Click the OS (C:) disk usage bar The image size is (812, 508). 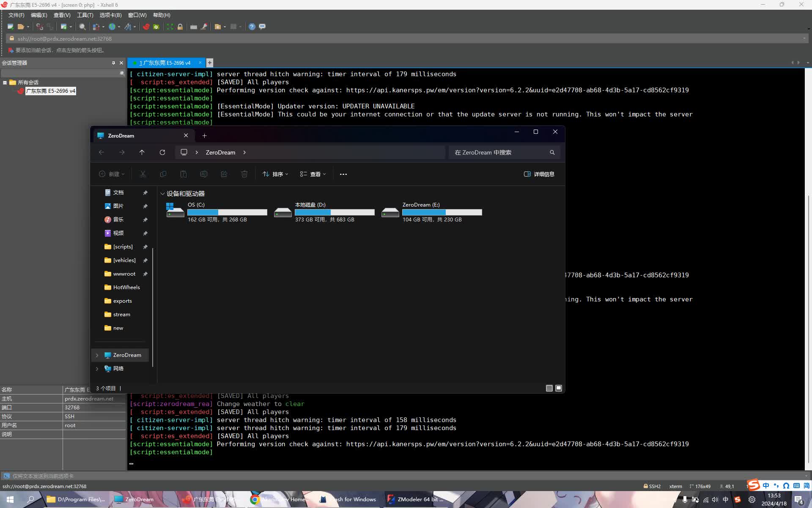pos(227,212)
